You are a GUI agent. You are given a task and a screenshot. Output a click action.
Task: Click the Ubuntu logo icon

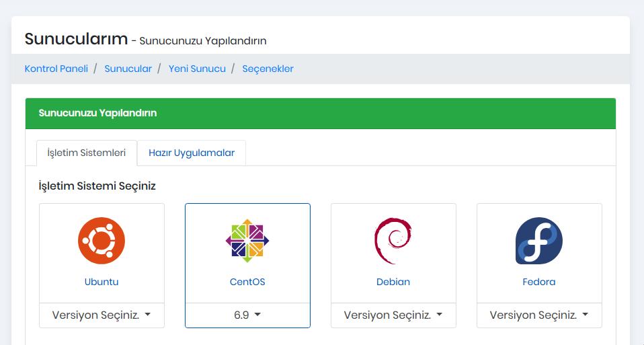[x=102, y=241]
